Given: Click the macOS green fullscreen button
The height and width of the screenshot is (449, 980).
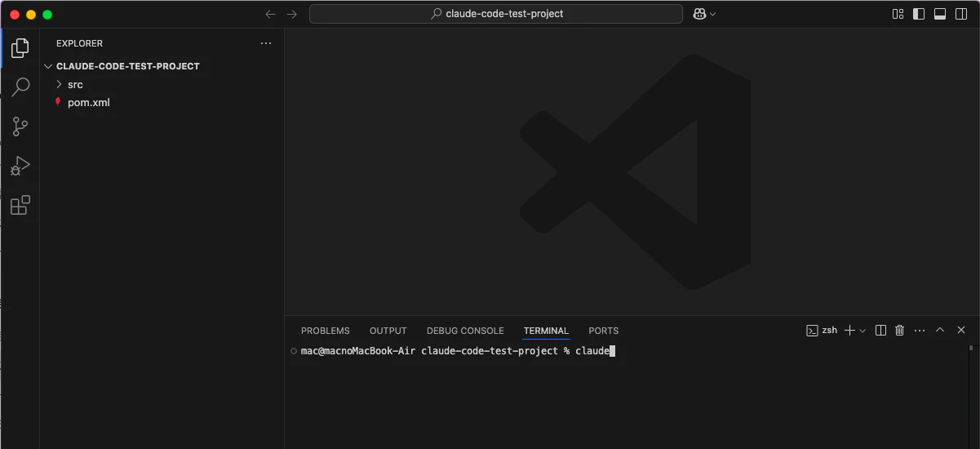Looking at the screenshot, I should [x=47, y=14].
